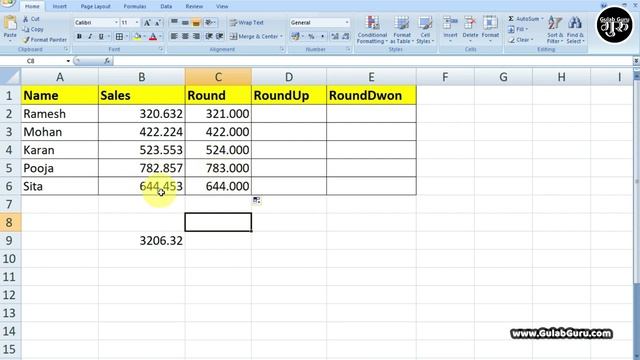Click the Shrink Font icon
The width and height of the screenshot is (640, 360).
coord(157,23)
